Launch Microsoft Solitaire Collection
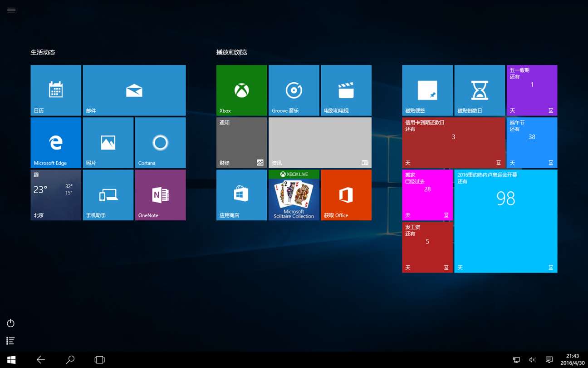The image size is (588, 368). tap(294, 195)
